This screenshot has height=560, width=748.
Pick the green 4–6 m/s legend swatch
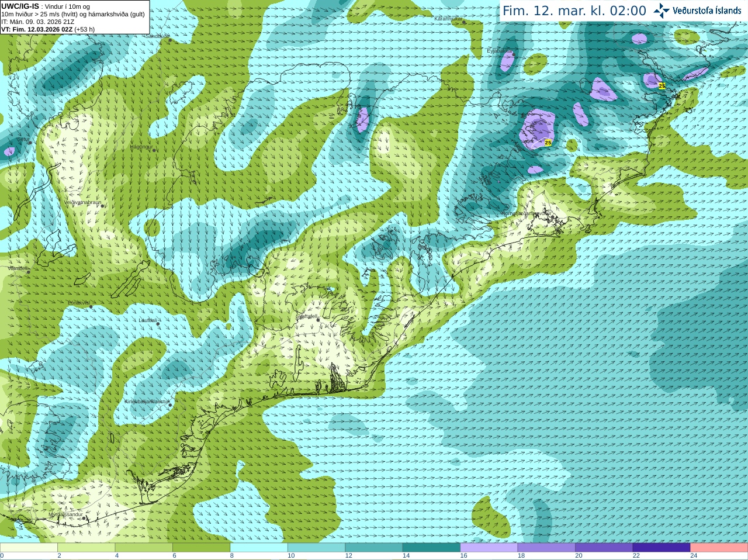coord(144,548)
